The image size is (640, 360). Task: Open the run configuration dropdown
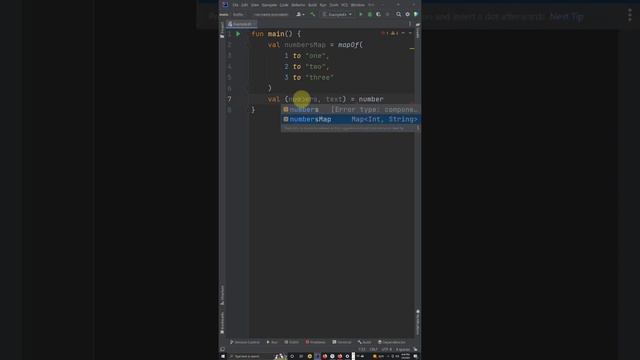[338, 14]
